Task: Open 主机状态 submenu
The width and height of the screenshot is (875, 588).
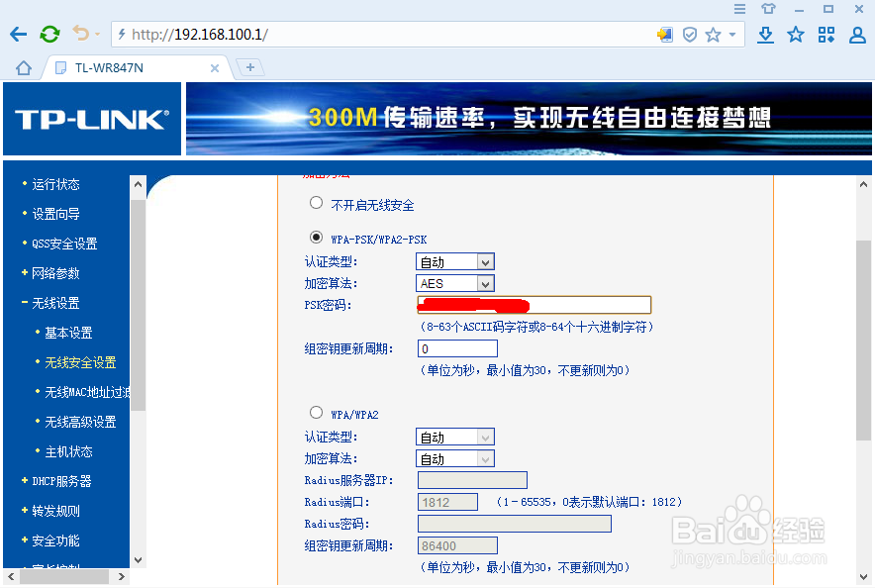Action: click(x=68, y=451)
